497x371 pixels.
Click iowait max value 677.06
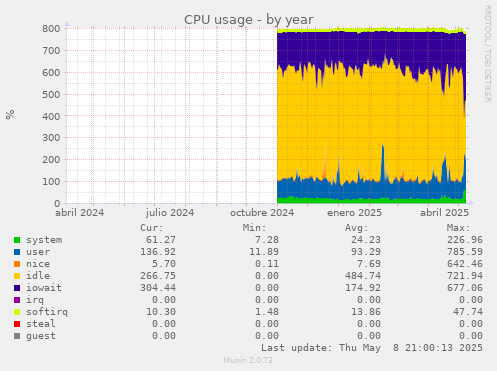tap(465, 288)
